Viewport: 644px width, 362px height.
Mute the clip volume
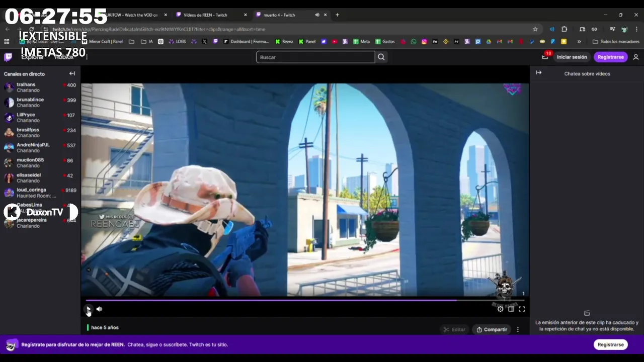[99, 309]
